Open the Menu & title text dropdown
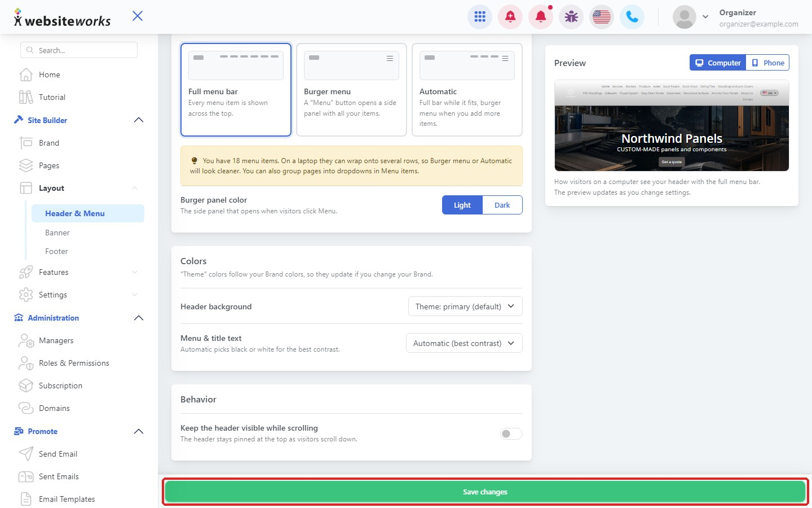812x508 pixels. 464,343
